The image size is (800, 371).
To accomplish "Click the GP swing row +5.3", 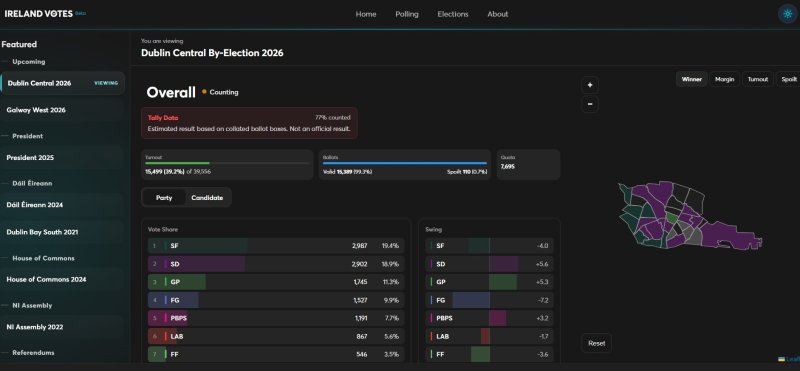I will 489,282.
